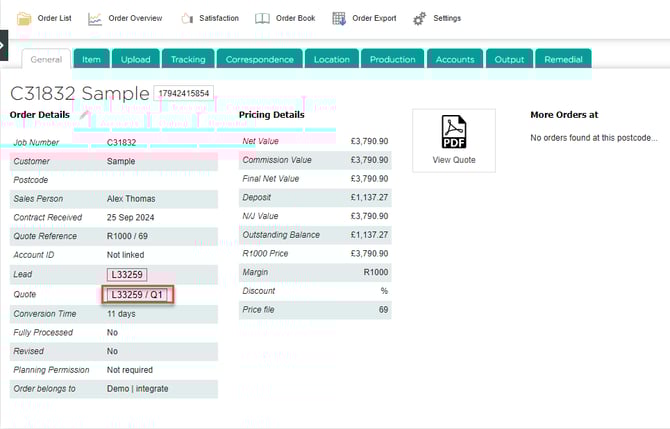This screenshot has height=429, width=670.
Task: Open the Production tab
Action: pyautogui.click(x=392, y=59)
